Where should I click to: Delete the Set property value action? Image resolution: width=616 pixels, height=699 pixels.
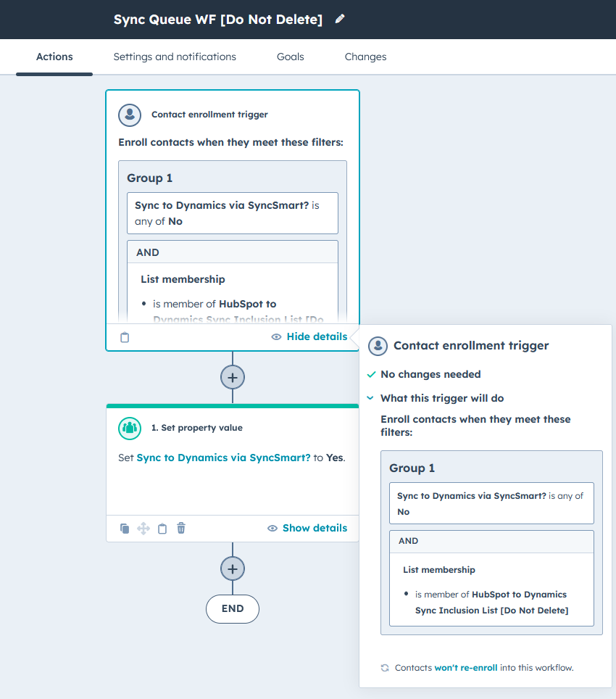click(x=181, y=529)
